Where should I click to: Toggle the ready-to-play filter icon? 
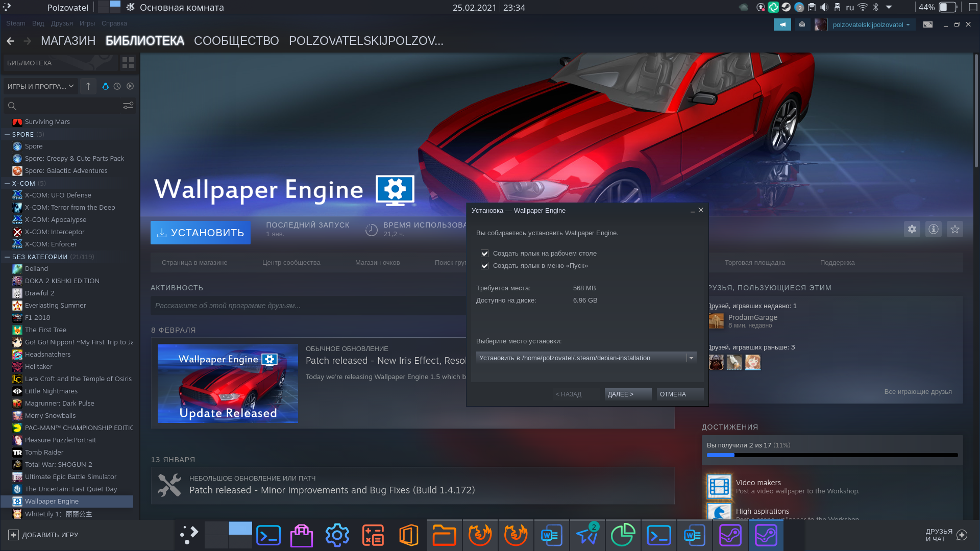point(130,86)
